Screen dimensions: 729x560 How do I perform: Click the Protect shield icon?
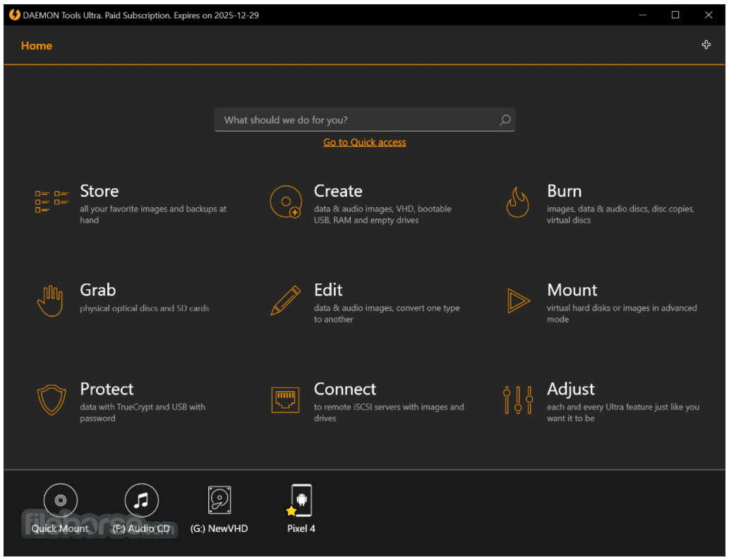tap(51, 400)
